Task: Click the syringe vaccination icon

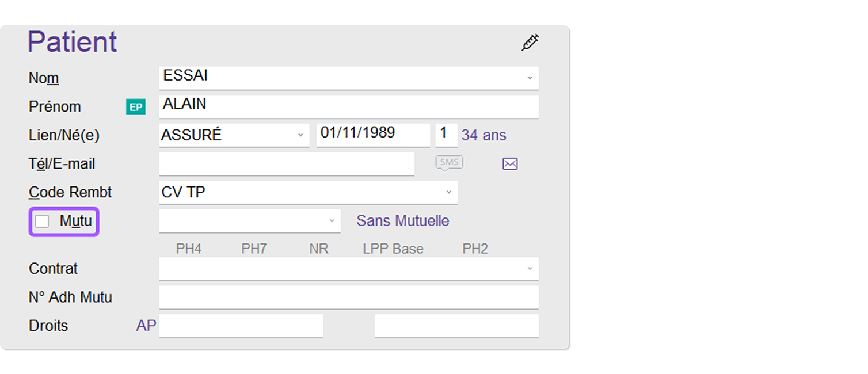Action: coord(530,43)
